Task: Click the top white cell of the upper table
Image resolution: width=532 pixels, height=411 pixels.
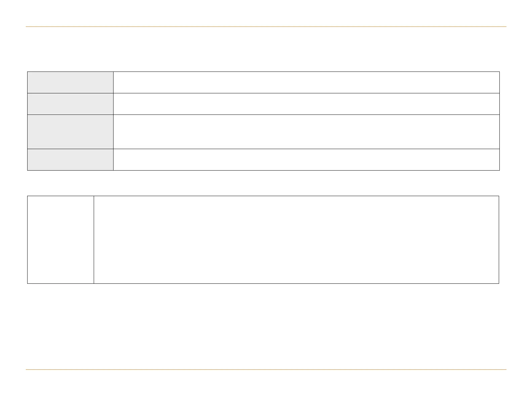Action: point(306,82)
